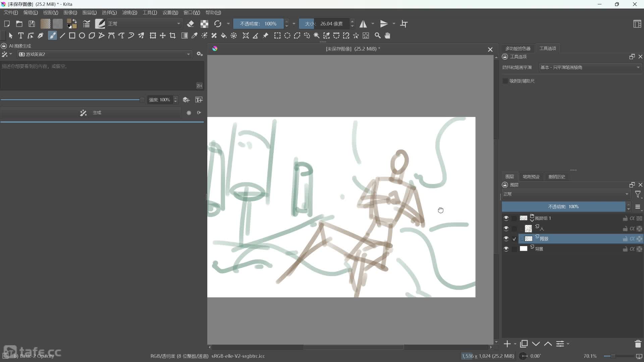
Task: Open the brush blending mode dropdown
Action: pos(144,24)
